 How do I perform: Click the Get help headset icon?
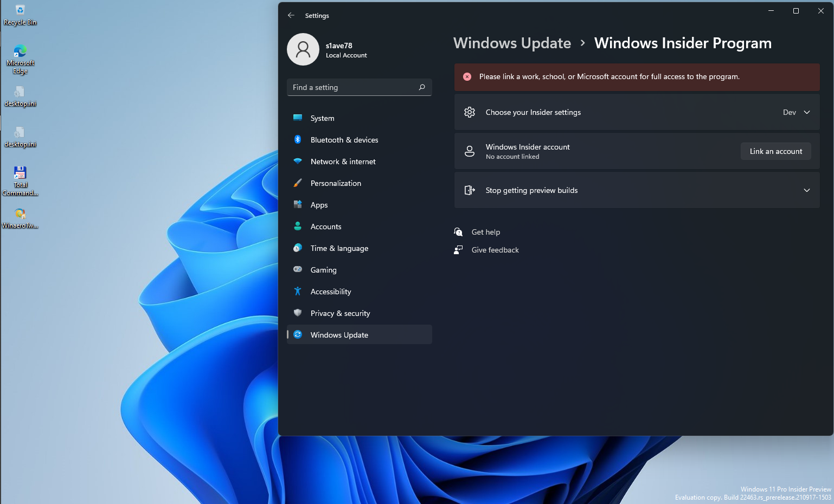point(458,232)
